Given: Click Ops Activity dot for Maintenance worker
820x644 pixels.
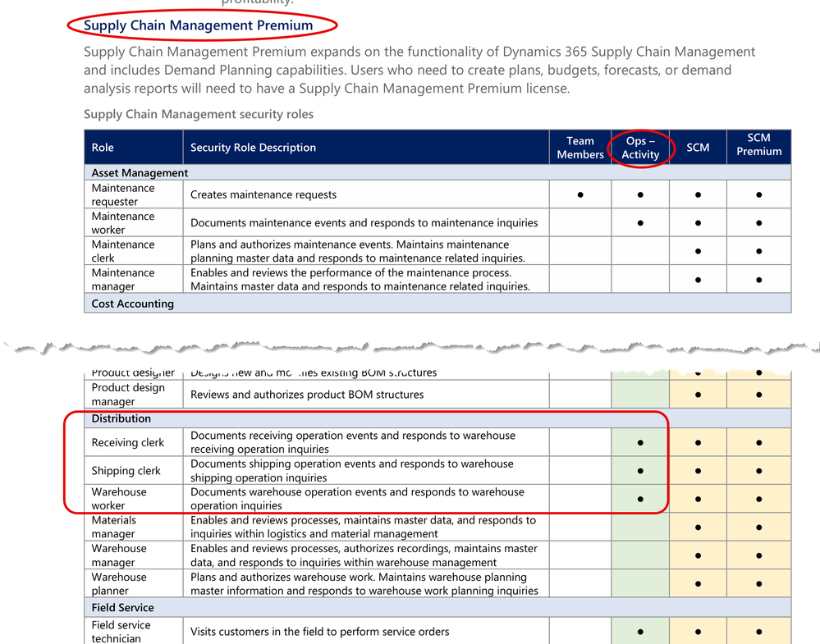Looking at the screenshot, I should coord(640,223).
